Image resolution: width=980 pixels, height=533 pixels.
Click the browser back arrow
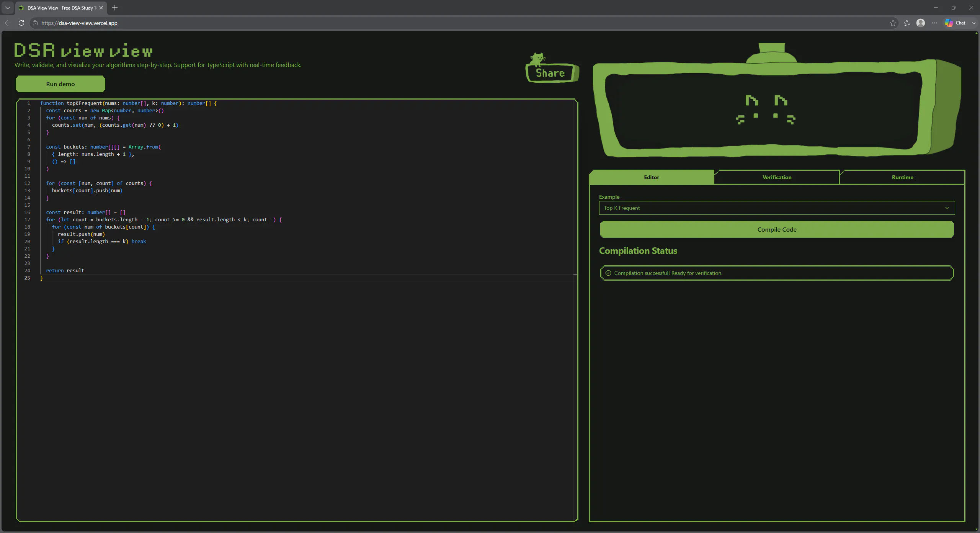(8, 23)
